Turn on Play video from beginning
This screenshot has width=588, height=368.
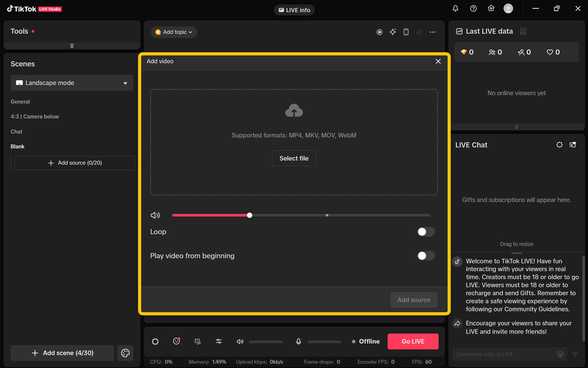click(425, 256)
